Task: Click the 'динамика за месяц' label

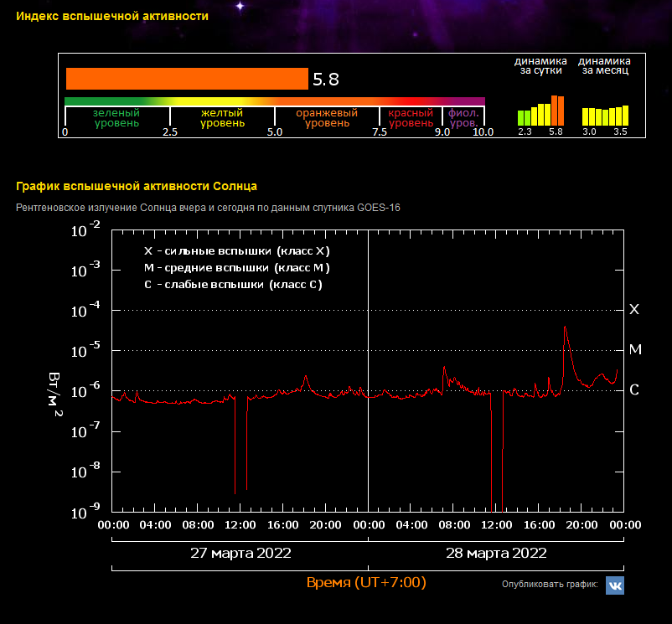Action: 604,65
